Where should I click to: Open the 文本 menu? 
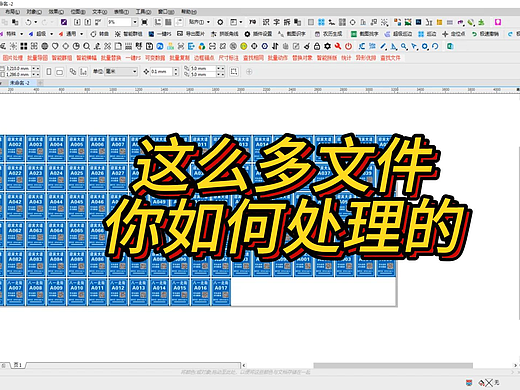coord(100,12)
